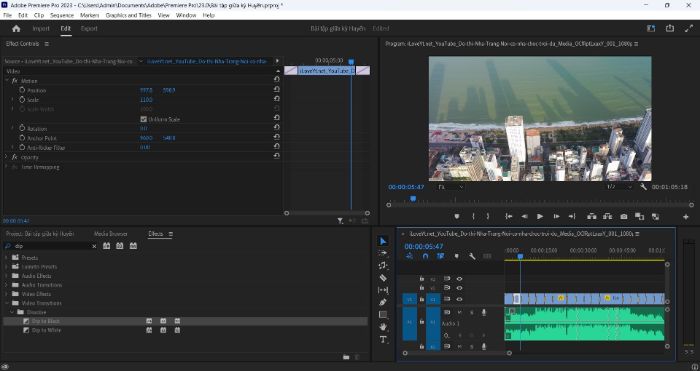Screen dimensions: 700x371
Task: Click the Extract button
Action: coord(608,216)
